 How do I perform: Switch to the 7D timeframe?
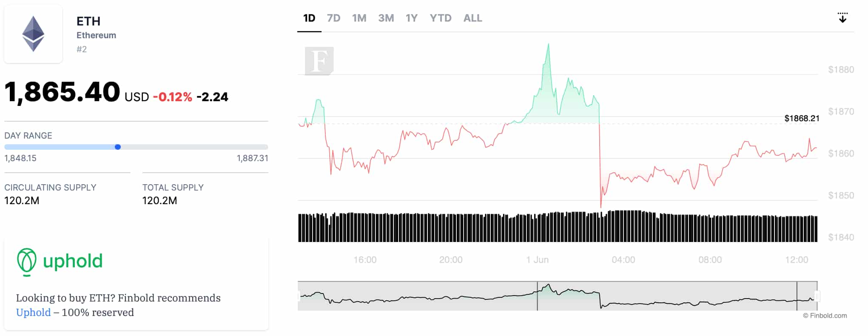(x=334, y=18)
